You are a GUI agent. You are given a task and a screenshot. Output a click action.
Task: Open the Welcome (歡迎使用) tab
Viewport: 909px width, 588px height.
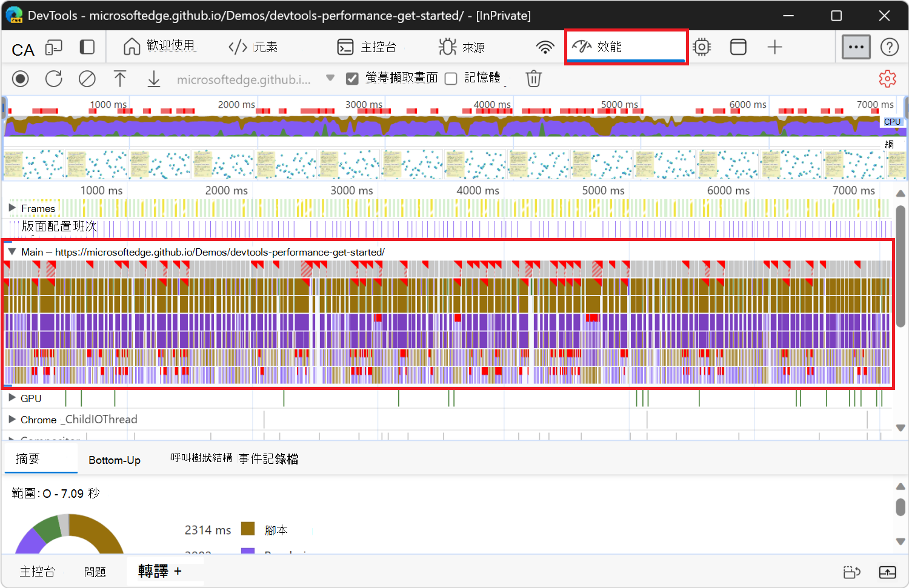pyautogui.click(x=159, y=47)
